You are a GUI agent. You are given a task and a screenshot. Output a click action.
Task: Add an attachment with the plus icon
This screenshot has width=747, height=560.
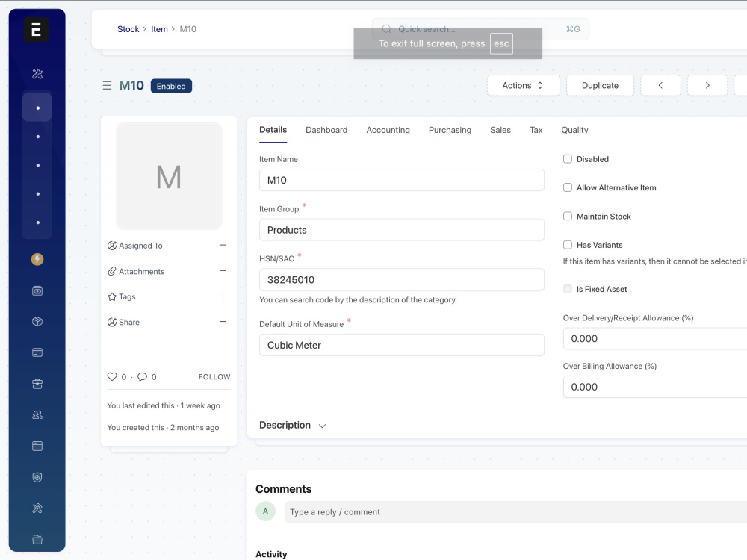pyautogui.click(x=223, y=270)
